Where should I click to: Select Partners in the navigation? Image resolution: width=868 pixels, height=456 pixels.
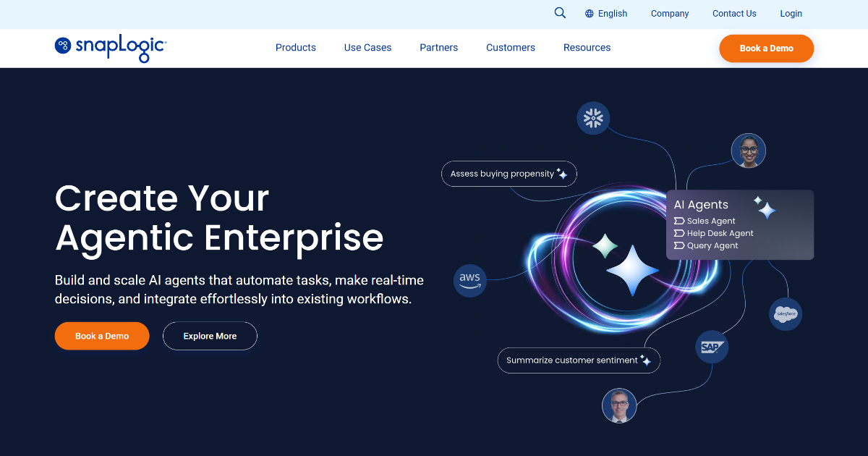click(x=438, y=48)
